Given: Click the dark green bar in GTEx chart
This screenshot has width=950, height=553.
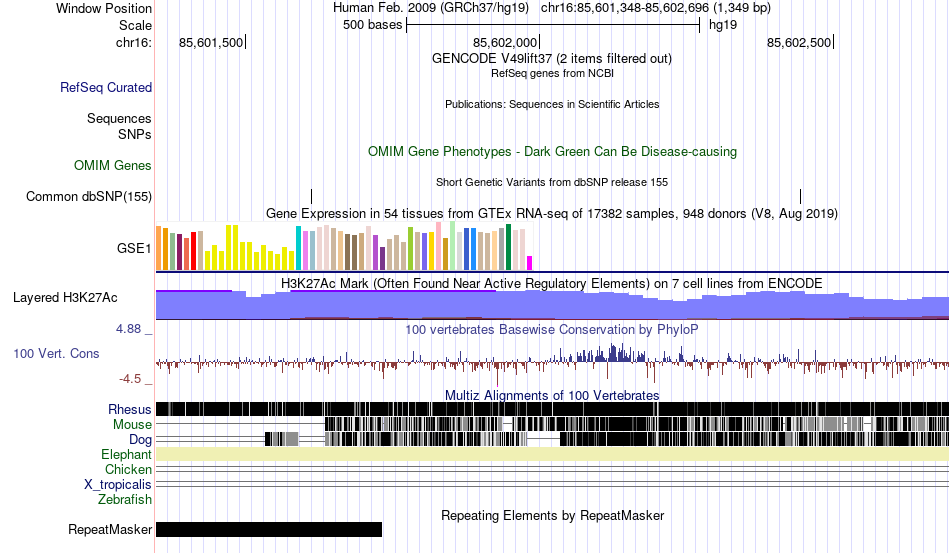Looking at the screenshot, I should (508, 247).
